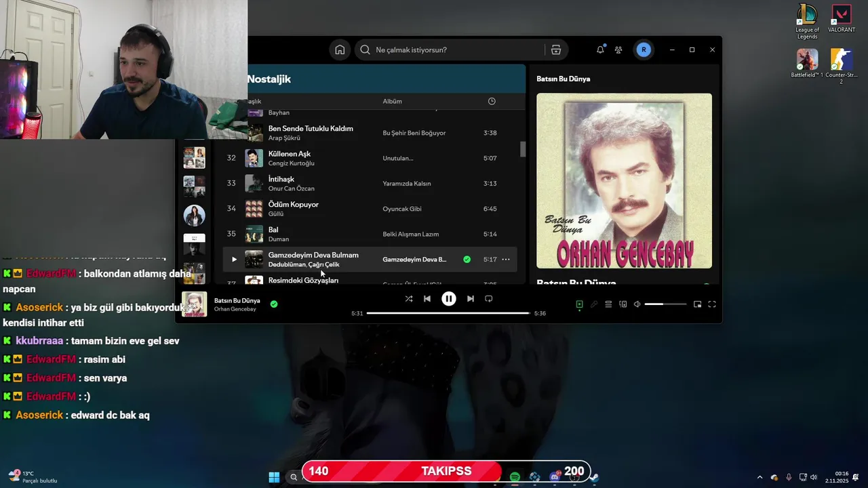Open Spotify Home via the house icon
This screenshot has height=488, width=868.
click(340, 49)
